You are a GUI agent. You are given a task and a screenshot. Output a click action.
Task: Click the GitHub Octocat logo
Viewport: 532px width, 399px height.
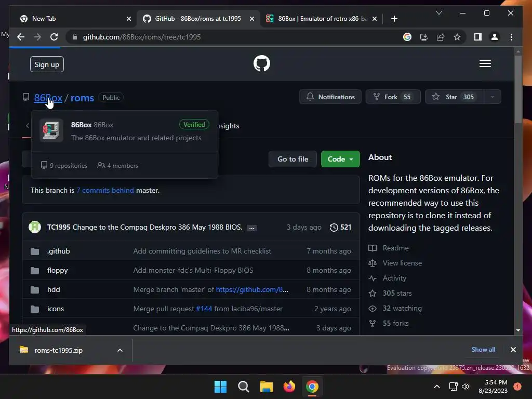point(262,63)
